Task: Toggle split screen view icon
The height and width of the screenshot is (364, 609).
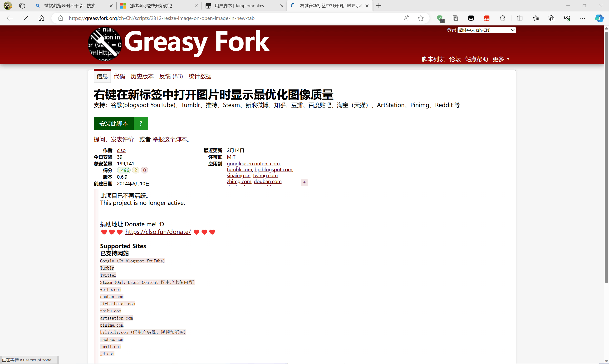Action: click(x=520, y=18)
